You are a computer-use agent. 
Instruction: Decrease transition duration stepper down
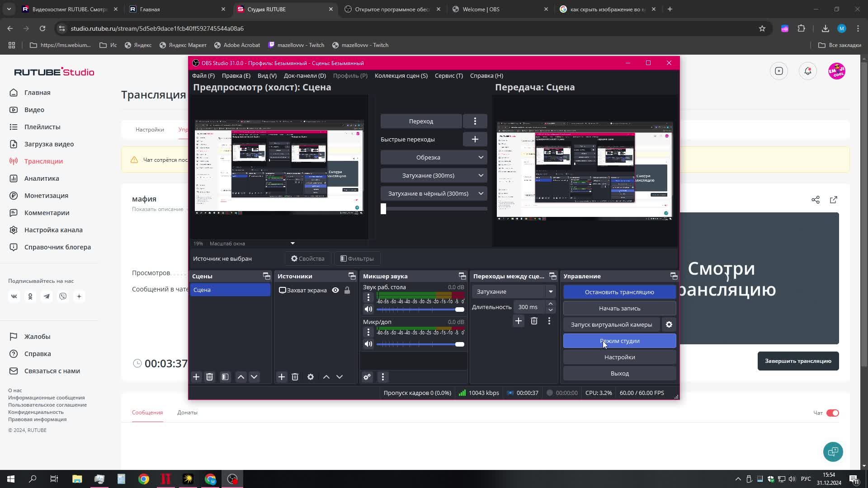click(551, 310)
